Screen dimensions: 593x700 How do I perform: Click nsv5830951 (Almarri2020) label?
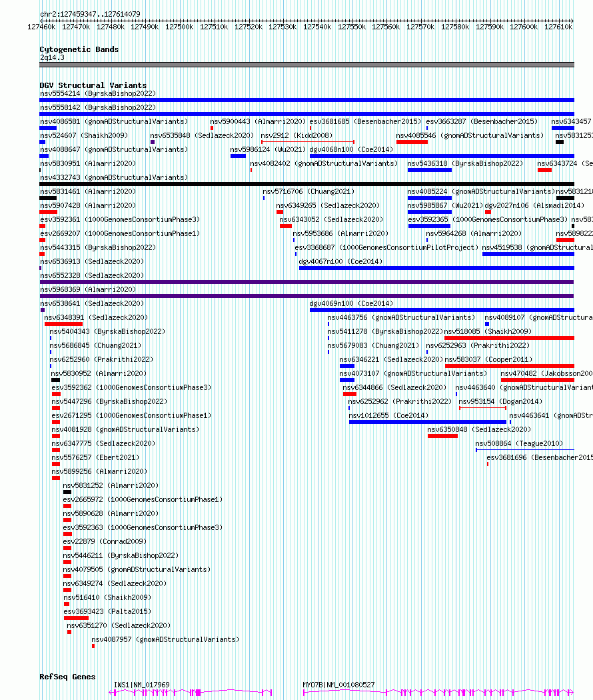coord(88,163)
